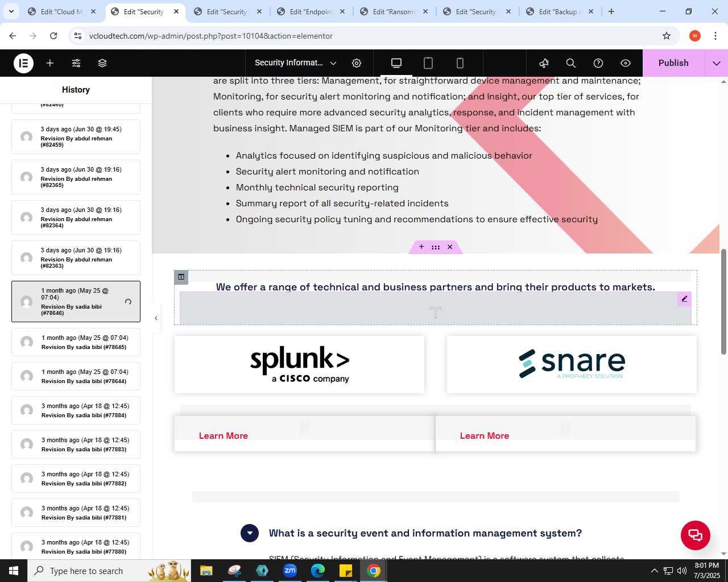Switch to mobile preview mode
The height and width of the screenshot is (582, 728).
pyautogui.click(x=460, y=63)
